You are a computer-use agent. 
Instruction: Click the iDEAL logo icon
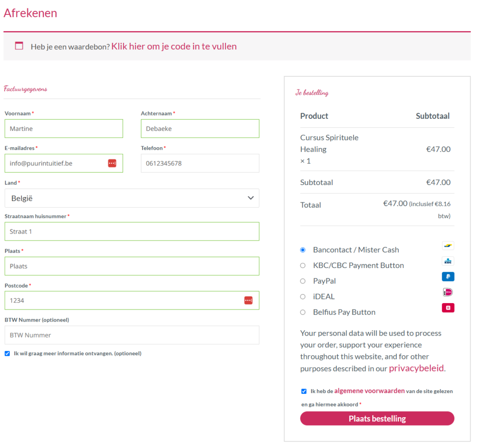(448, 292)
